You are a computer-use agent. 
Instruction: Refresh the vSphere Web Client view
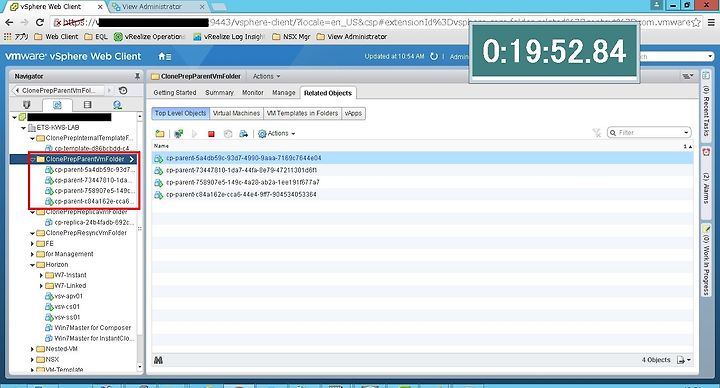click(x=434, y=56)
